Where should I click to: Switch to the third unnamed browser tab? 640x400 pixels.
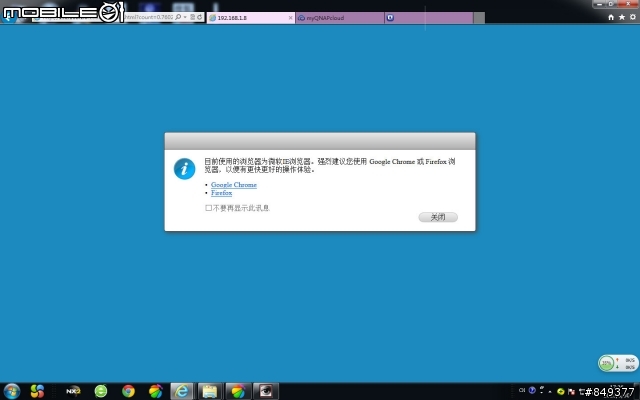pos(429,18)
